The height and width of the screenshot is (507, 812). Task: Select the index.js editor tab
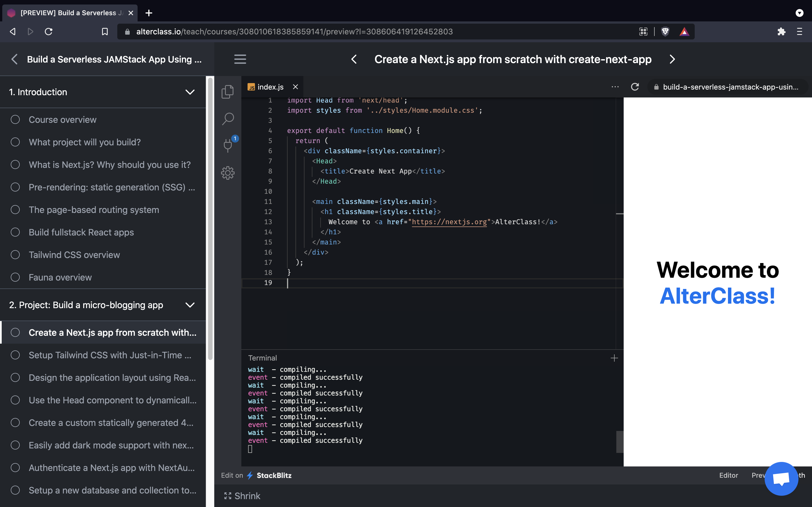click(270, 87)
